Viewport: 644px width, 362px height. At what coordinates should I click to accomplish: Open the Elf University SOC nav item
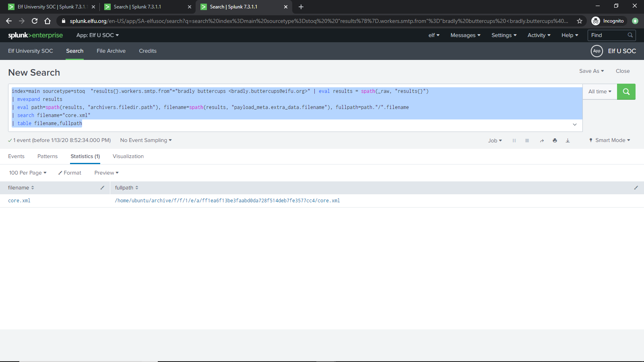pyautogui.click(x=31, y=51)
